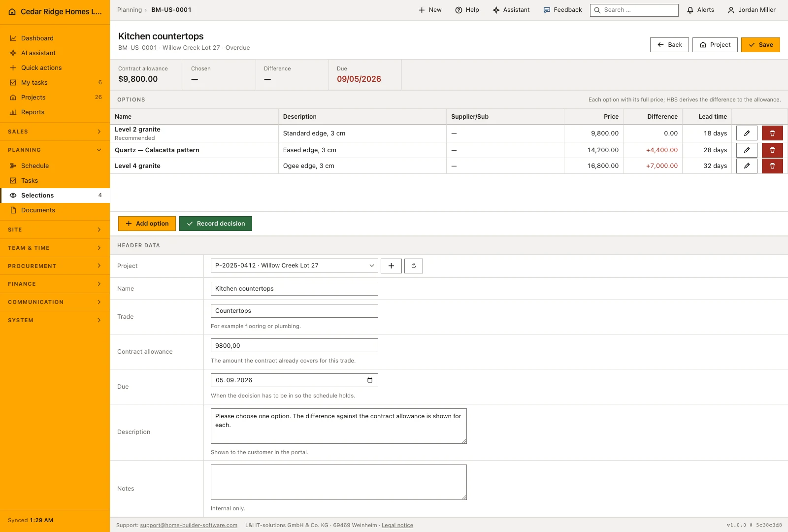Expand the Finance sidebar section
This screenshot has width=788, height=532.
click(55, 284)
